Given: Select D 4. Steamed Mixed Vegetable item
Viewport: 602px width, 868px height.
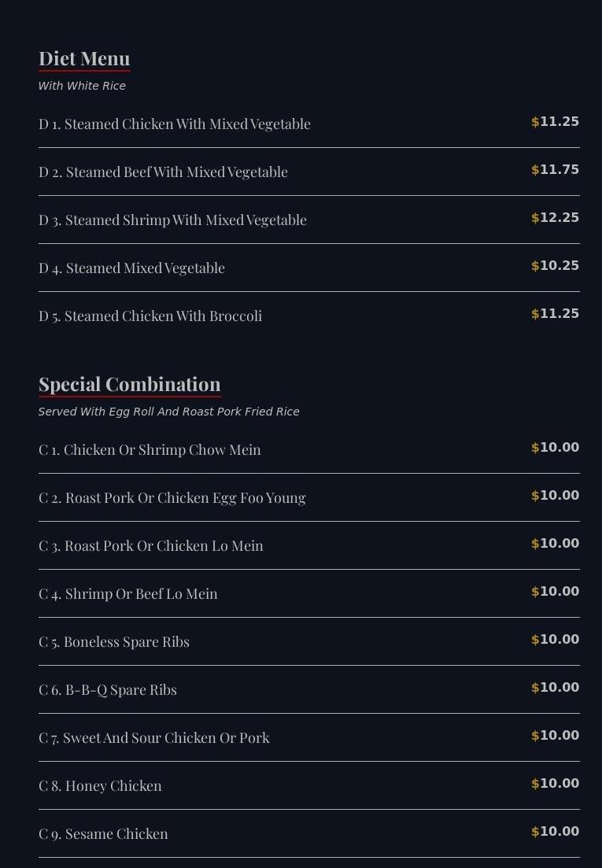Looking at the screenshot, I should pos(131,268).
